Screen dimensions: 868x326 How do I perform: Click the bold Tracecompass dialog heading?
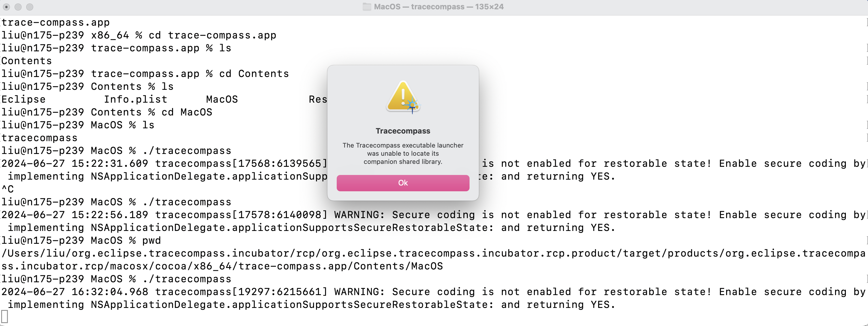coord(403,131)
